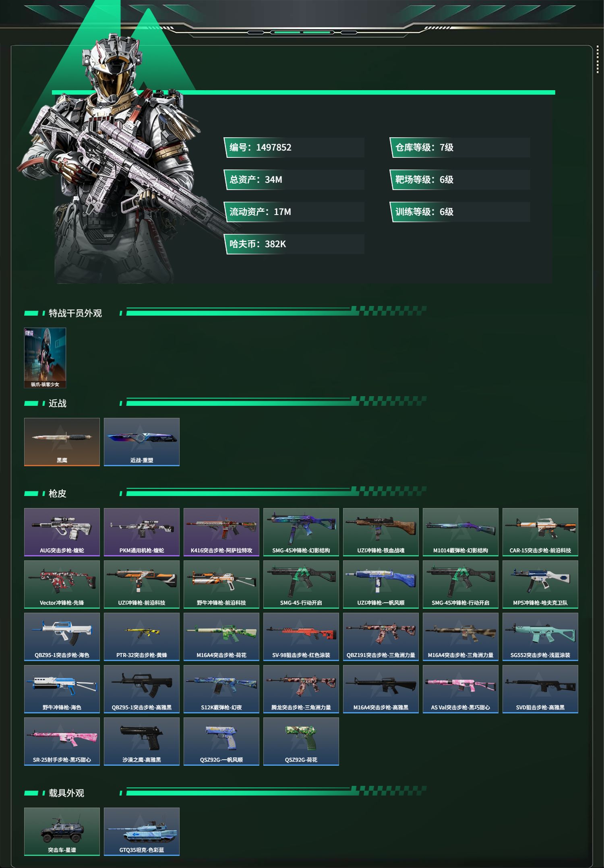Pick the UZI冲锋枪-一帆风顺 skin
This screenshot has height=868, width=604.
pos(381,584)
